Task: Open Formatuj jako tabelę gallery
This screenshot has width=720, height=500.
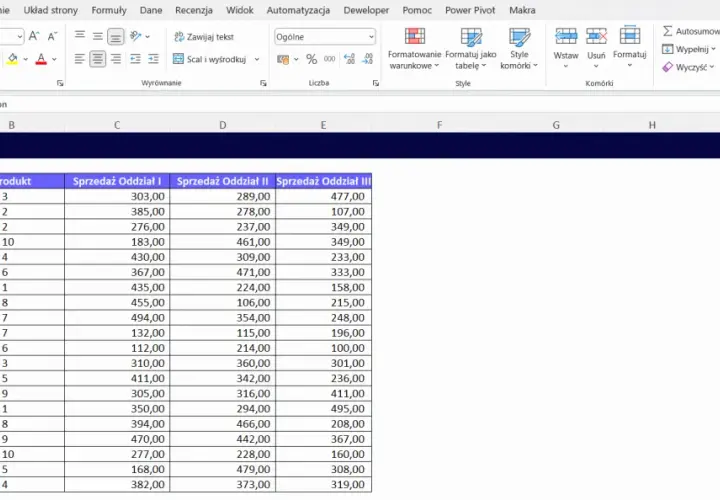Action: [471, 49]
